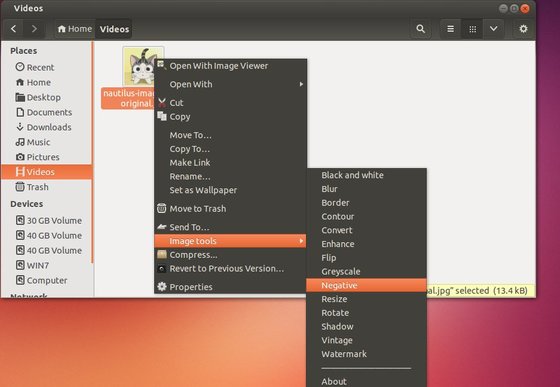Expand the Open With submenu

(x=230, y=85)
